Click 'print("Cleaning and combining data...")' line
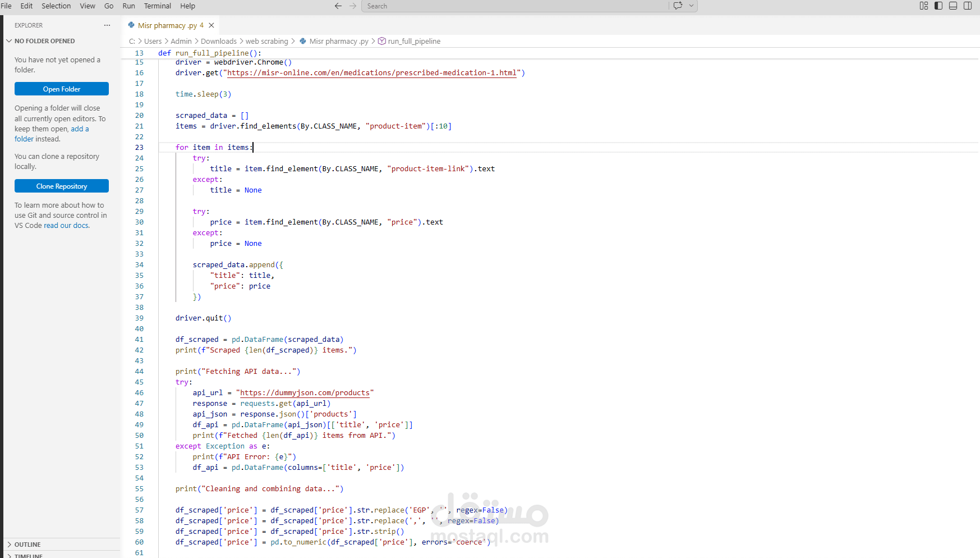 (x=259, y=489)
